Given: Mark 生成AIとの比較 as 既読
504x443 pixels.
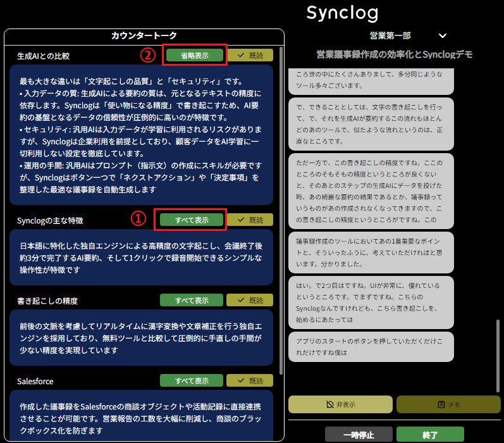Looking at the screenshot, I should point(250,55).
